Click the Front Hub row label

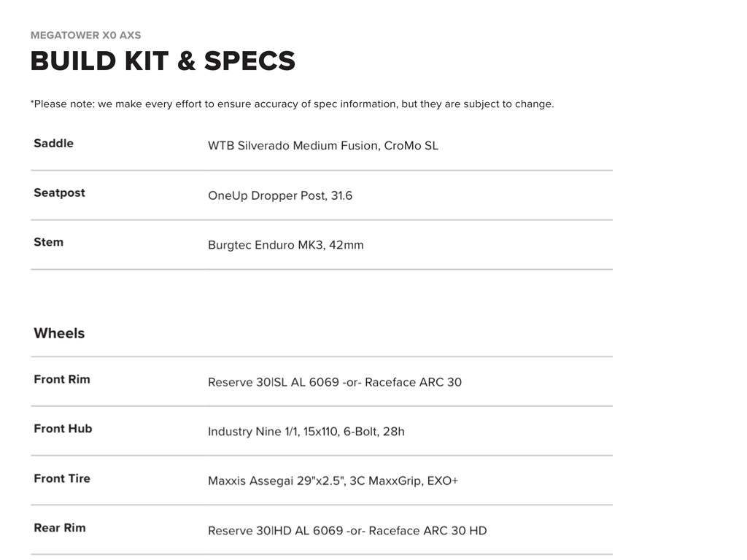pyautogui.click(x=63, y=429)
